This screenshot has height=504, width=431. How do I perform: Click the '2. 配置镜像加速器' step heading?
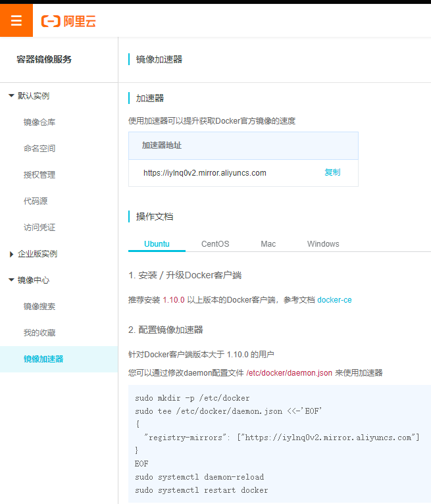point(166,330)
